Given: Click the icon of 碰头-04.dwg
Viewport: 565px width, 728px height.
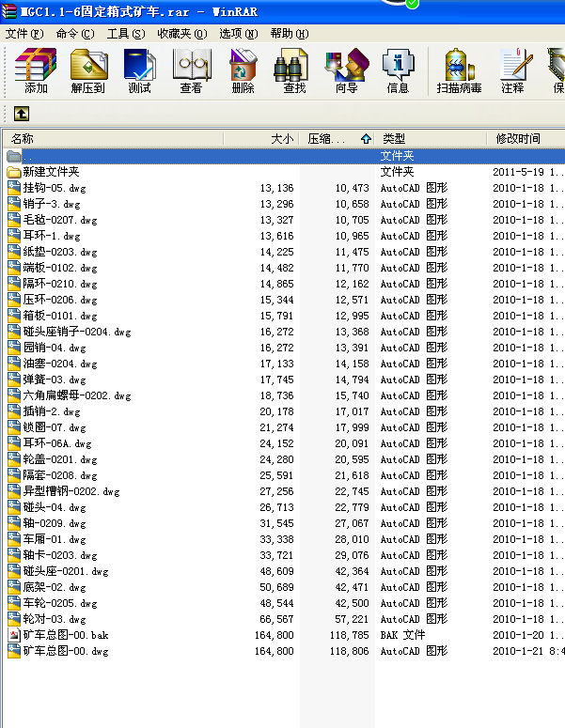Looking at the screenshot, I should (x=14, y=507).
